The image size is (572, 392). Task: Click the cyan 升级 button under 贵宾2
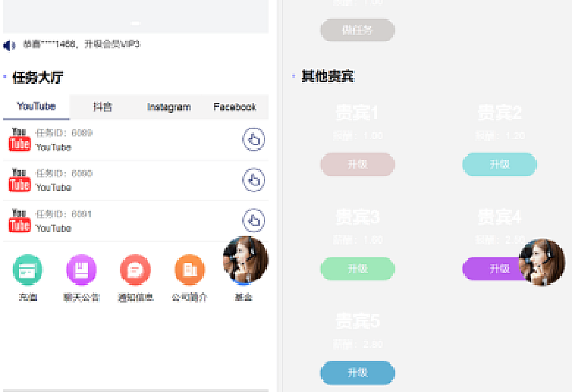[x=499, y=165]
